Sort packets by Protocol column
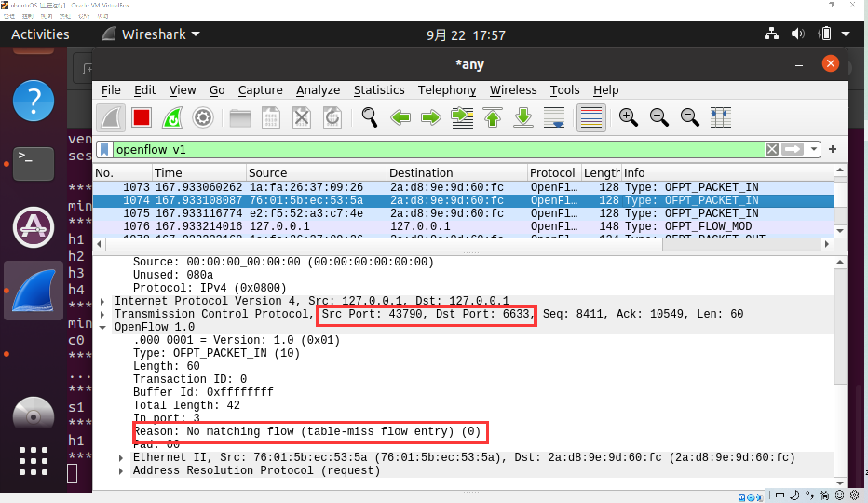Viewport: 868px width, 503px height. [x=555, y=173]
